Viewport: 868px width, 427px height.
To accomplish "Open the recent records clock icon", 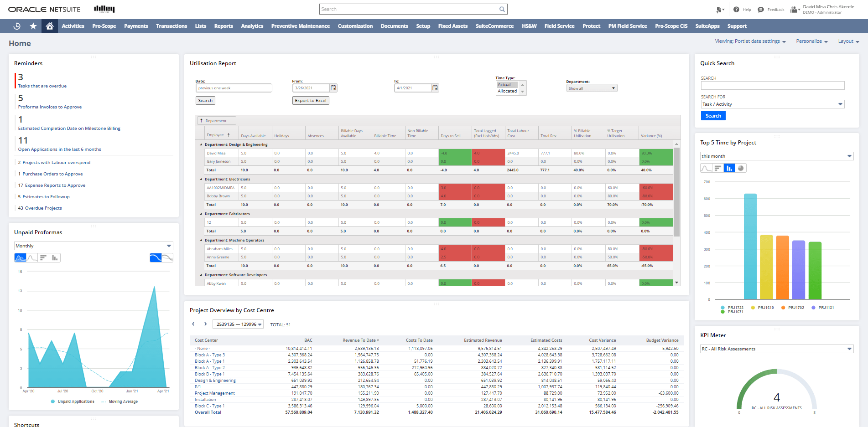I will click(16, 26).
